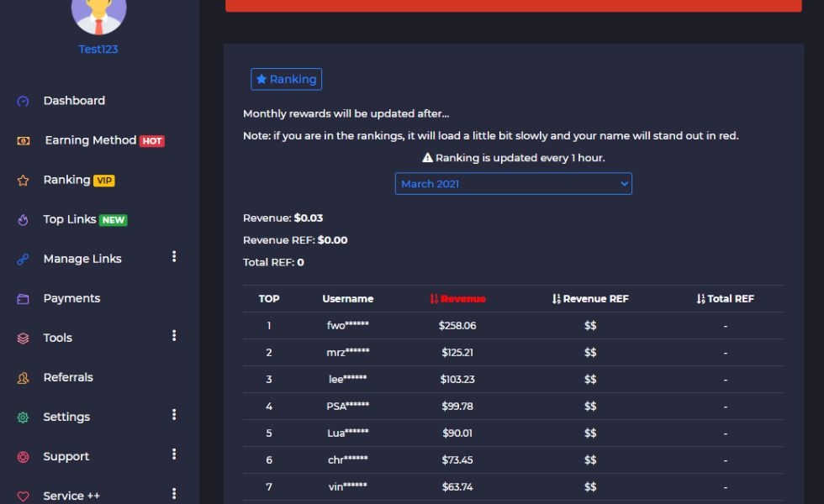824x504 pixels.
Task: Sort table by Revenue header
Action: (463, 299)
